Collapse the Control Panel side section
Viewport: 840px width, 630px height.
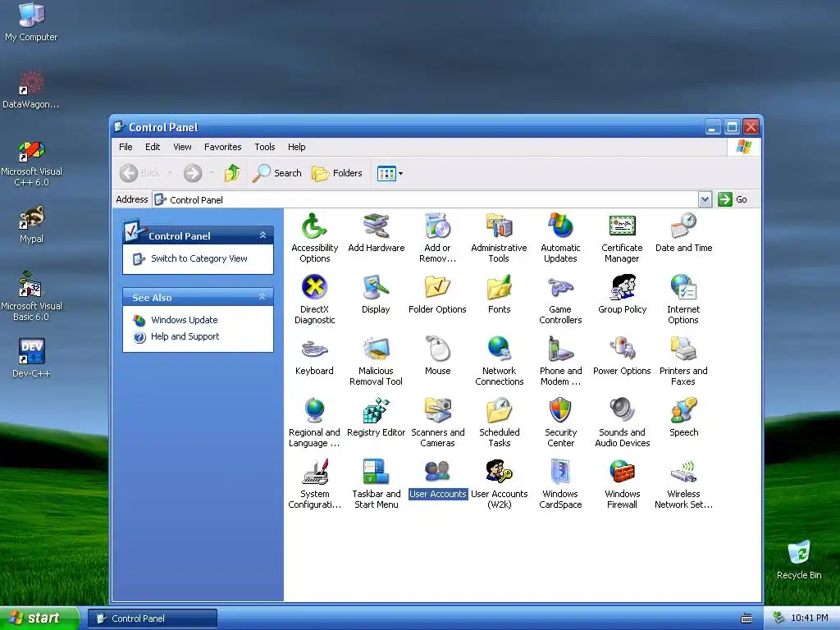pos(262,235)
